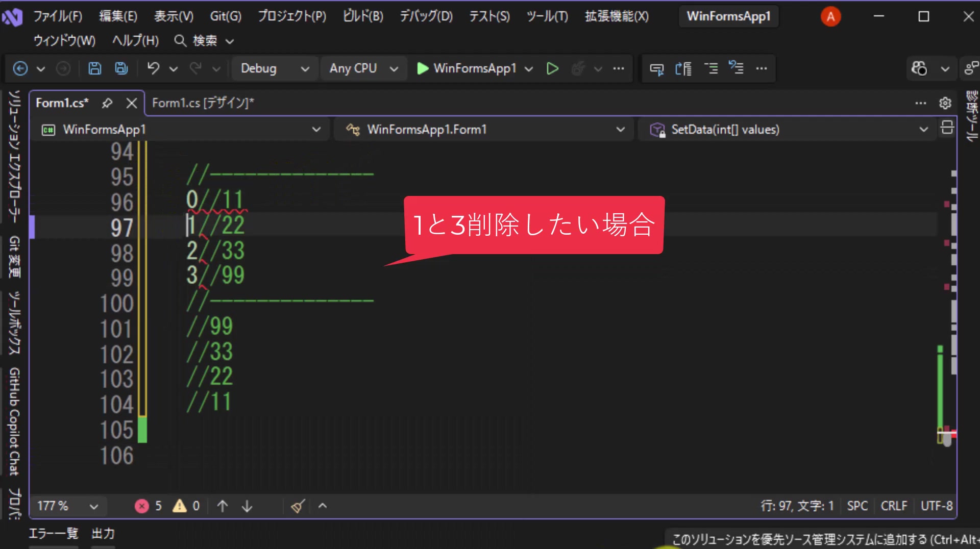Open the エラー一覧 panel tab
The height and width of the screenshot is (549, 980).
[54, 533]
